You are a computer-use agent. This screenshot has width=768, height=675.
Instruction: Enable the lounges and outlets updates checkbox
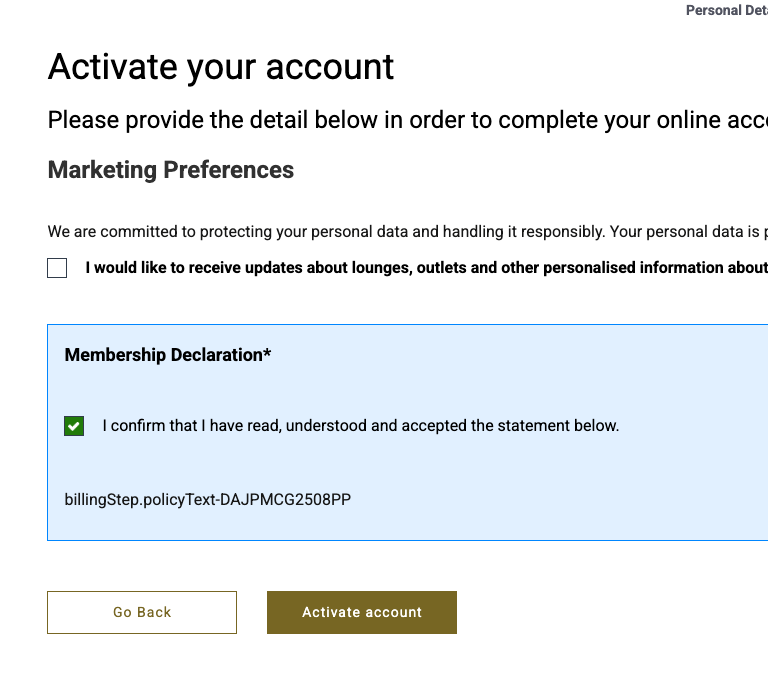point(57,268)
